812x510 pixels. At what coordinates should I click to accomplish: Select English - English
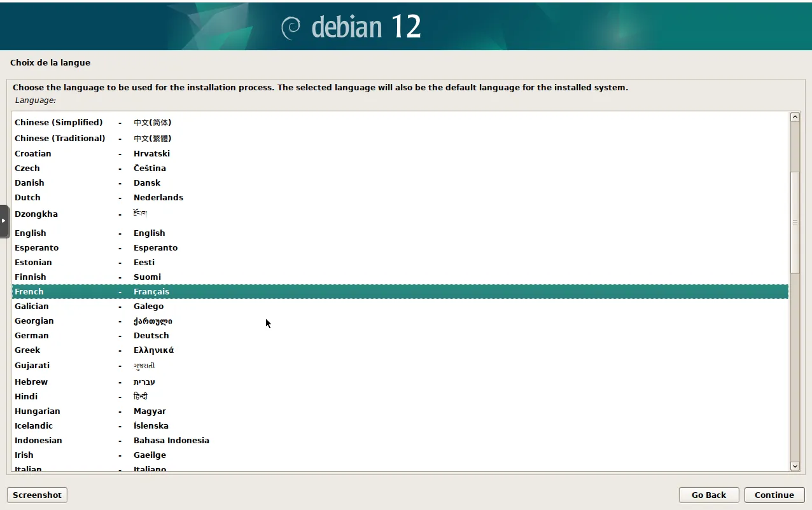pyautogui.click(x=400, y=233)
